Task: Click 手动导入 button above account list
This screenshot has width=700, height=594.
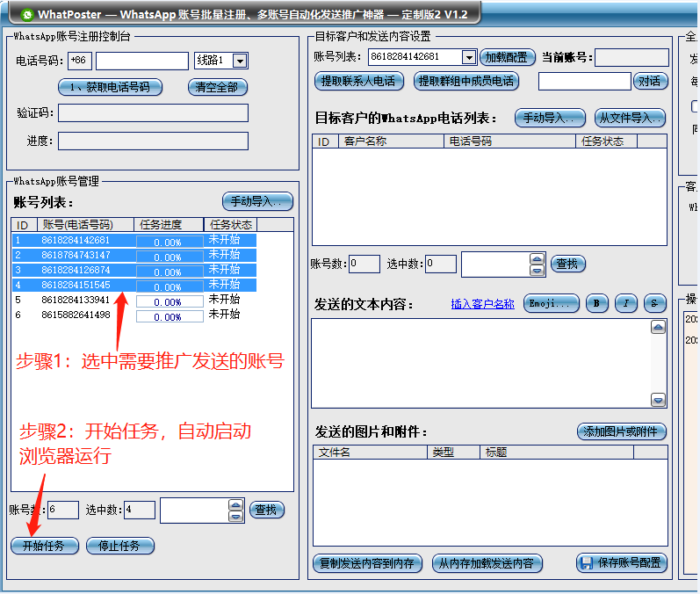Action: click(x=257, y=201)
